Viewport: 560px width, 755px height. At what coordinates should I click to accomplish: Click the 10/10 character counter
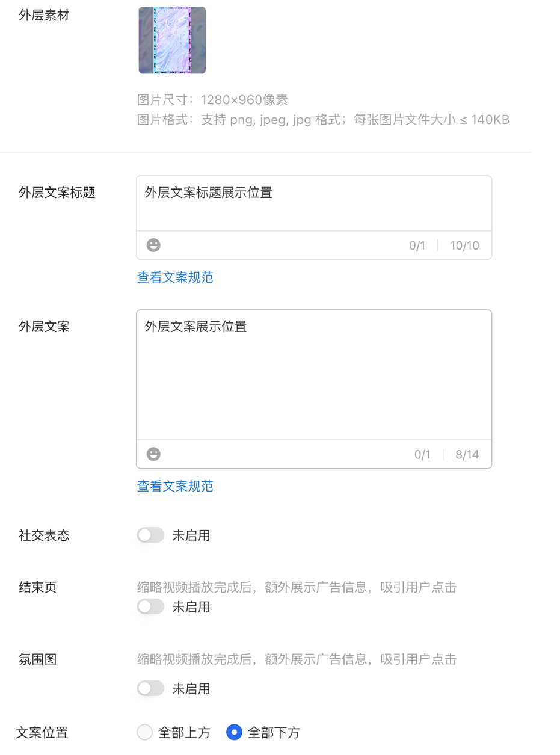464,245
